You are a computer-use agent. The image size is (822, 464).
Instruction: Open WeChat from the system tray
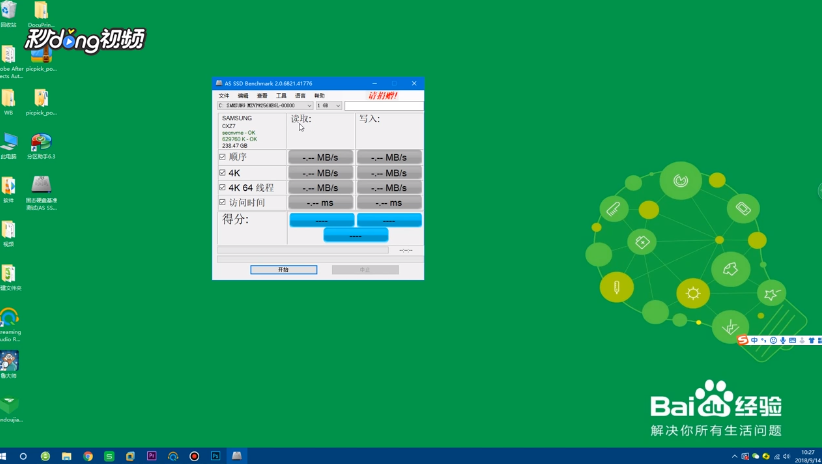coord(755,457)
